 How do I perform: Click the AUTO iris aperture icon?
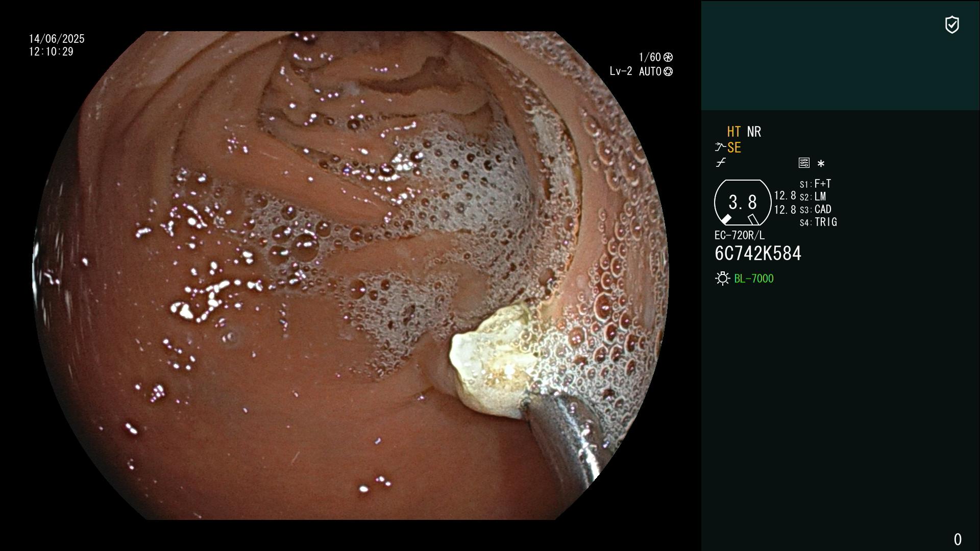pyautogui.click(x=668, y=71)
